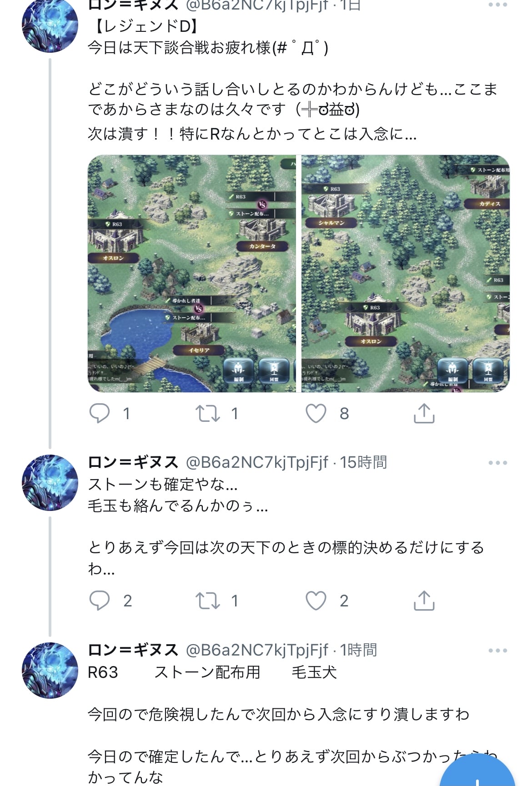Open more options for the 1時間 tweet

[x=498, y=651]
